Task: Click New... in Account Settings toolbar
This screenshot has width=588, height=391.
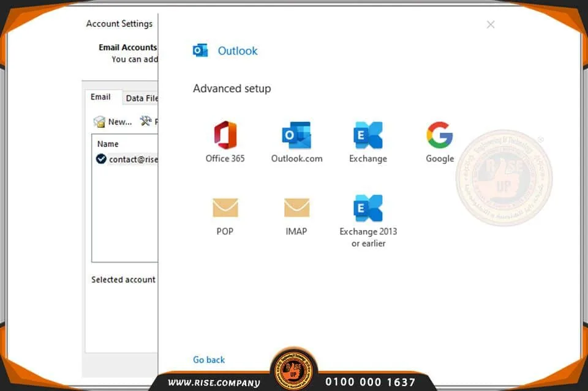Action: [113, 122]
